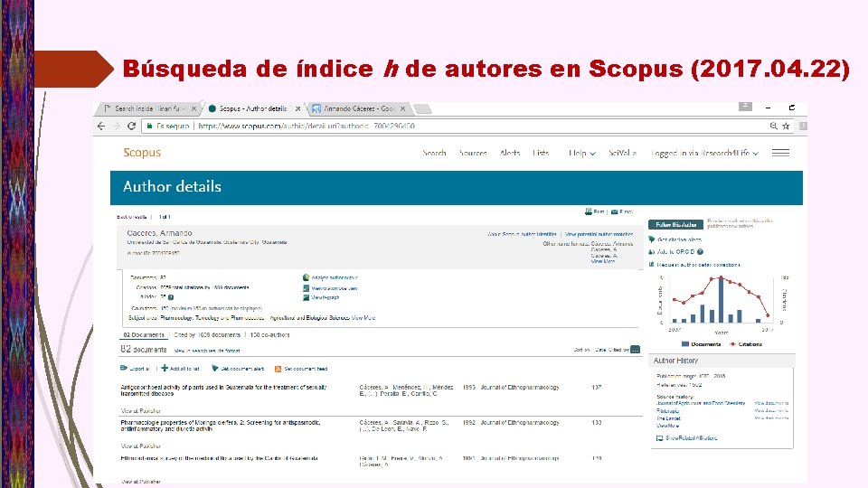
Task: Close the Scopus Author details tab
Action: [297, 109]
